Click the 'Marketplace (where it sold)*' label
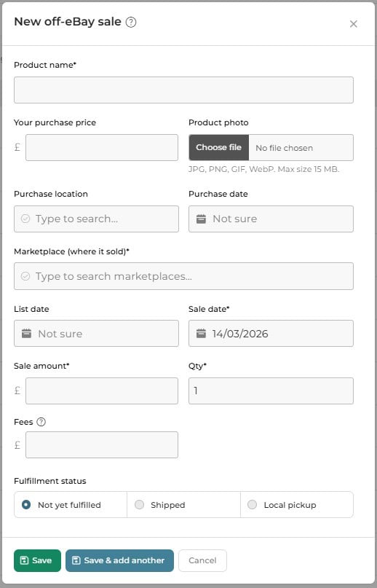The image size is (377, 588). (71, 251)
